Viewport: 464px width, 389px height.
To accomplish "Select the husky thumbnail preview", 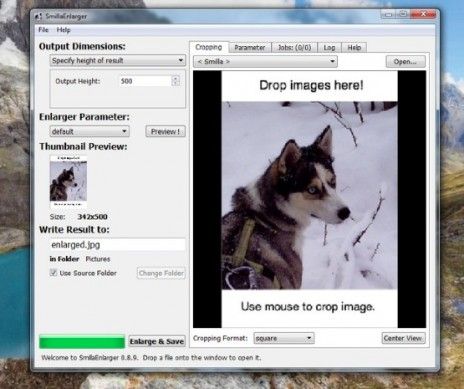I will [68, 181].
